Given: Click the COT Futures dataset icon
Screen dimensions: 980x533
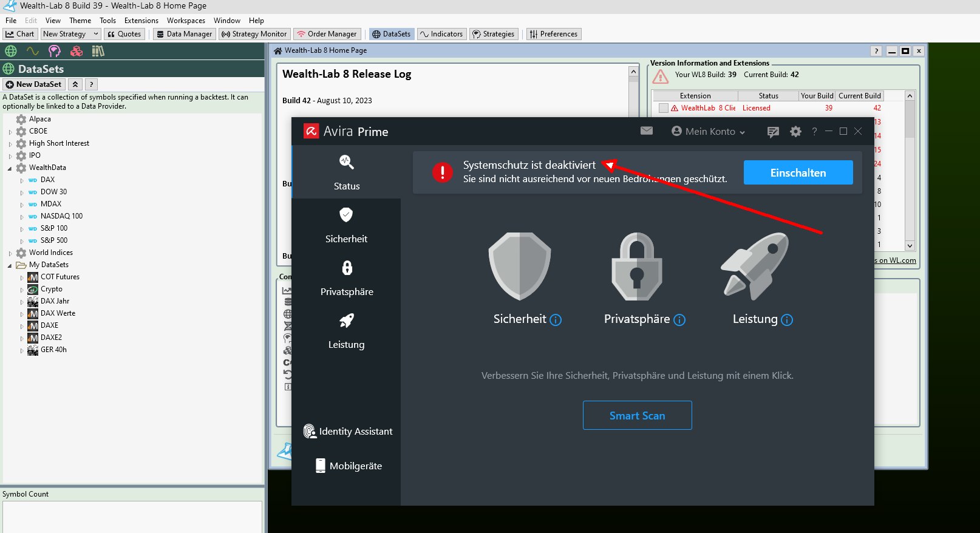Looking at the screenshot, I should (x=33, y=277).
